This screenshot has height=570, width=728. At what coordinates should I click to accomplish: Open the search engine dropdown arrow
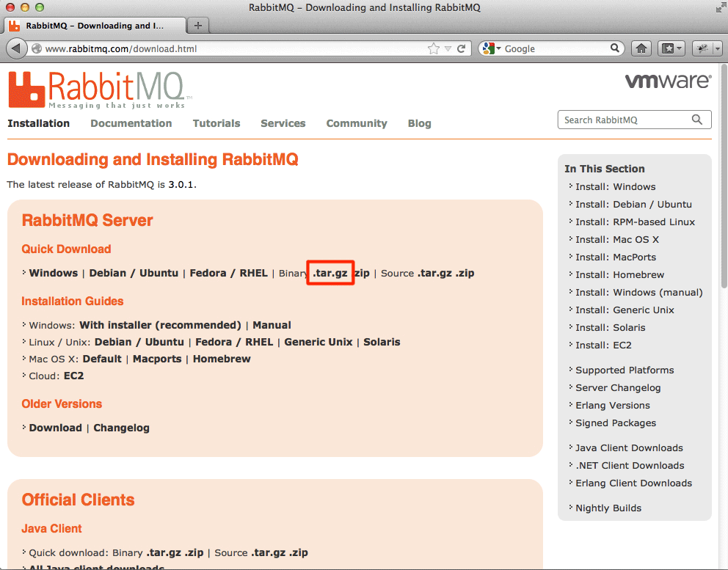498,48
